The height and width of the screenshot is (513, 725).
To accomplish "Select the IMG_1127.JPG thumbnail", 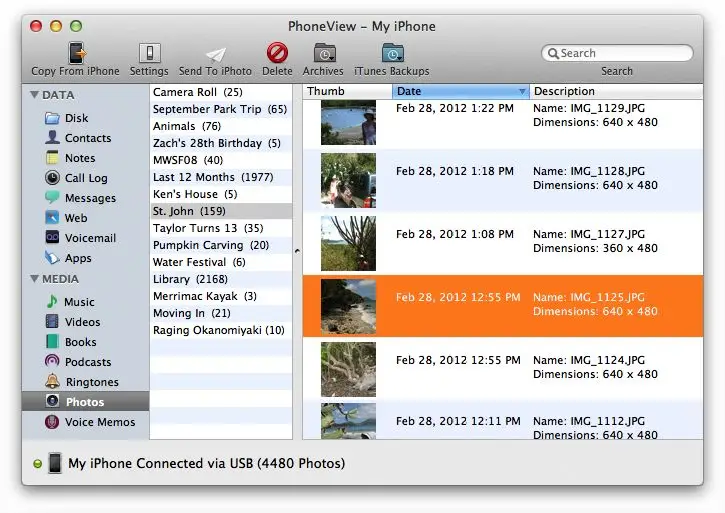I will coord(348,243).
